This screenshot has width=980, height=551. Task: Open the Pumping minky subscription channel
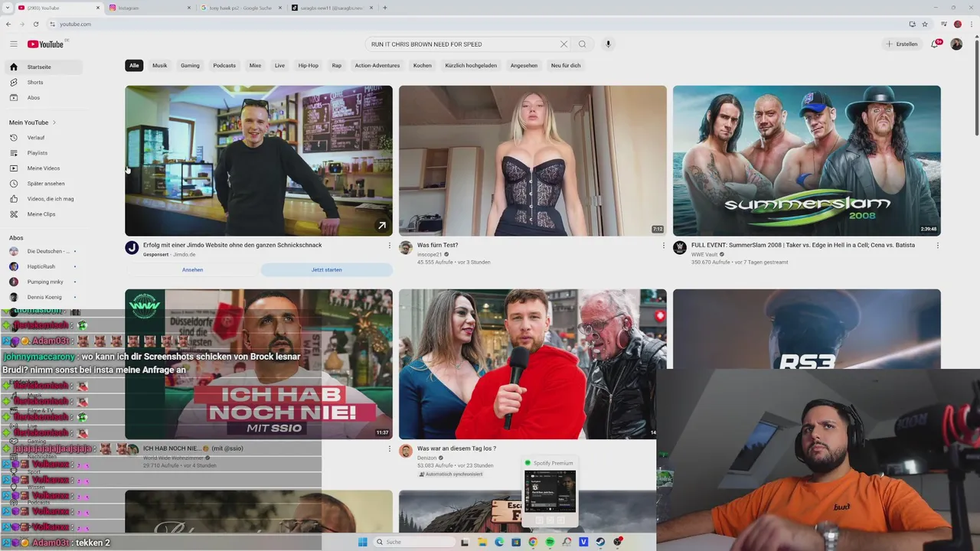[44, 282]
